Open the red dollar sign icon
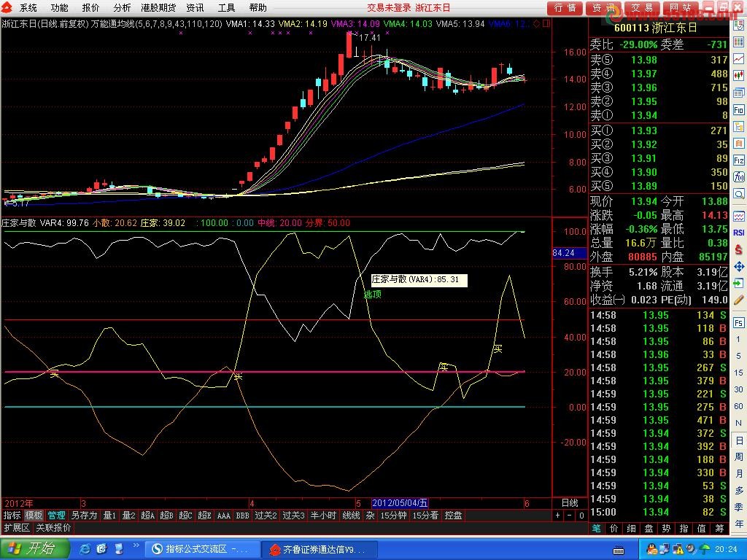The width and height of the screenshot is (747, 560). point(739,249)
